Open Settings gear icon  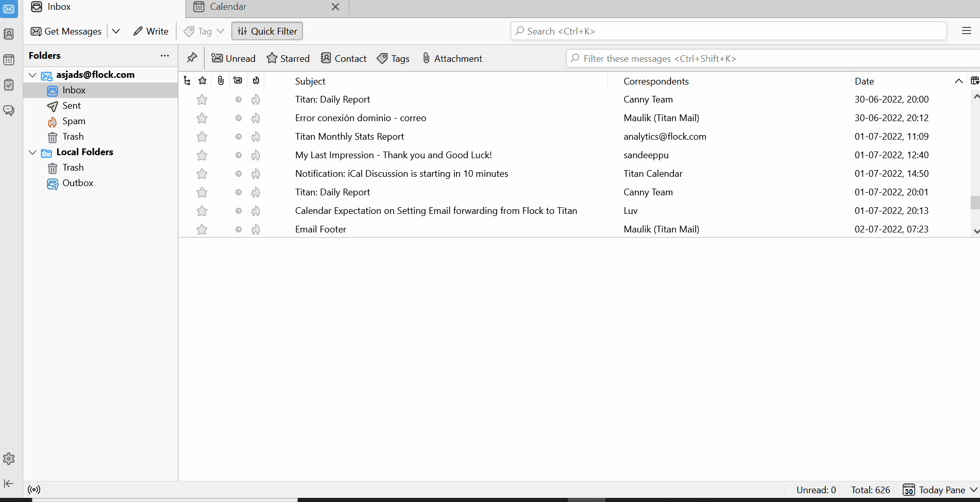9,459
